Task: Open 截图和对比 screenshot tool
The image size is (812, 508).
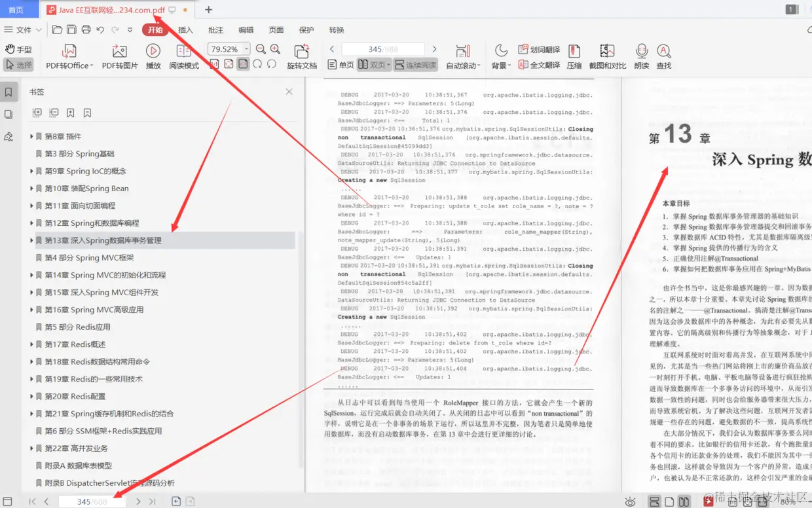Action: [608, 57]
